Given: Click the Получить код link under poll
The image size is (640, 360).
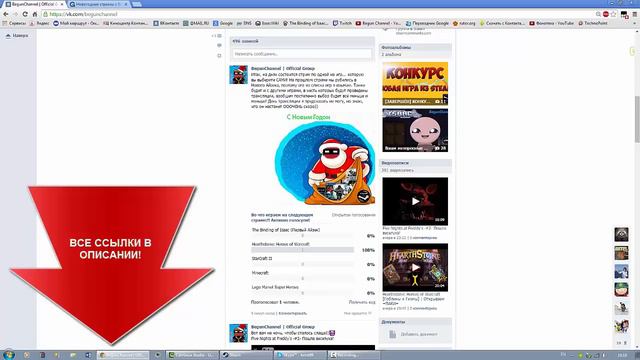Looking at the screenshot, I should (362, 302).
